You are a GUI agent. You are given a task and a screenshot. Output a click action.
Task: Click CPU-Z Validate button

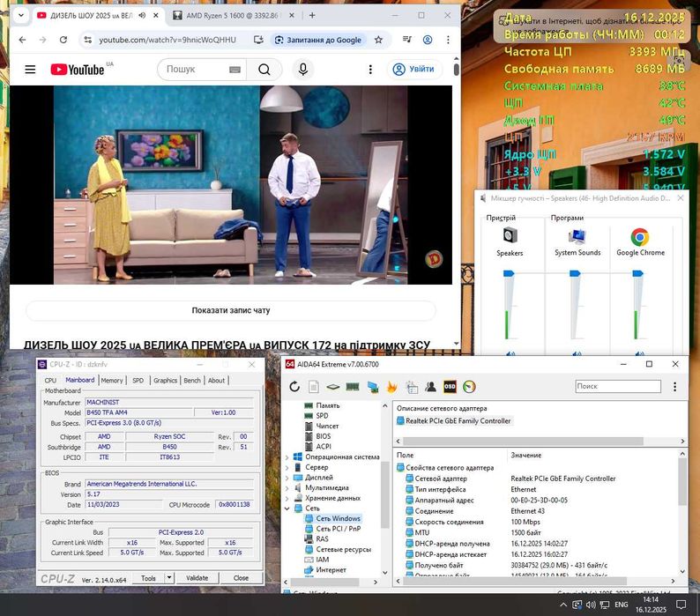point(197,578)
